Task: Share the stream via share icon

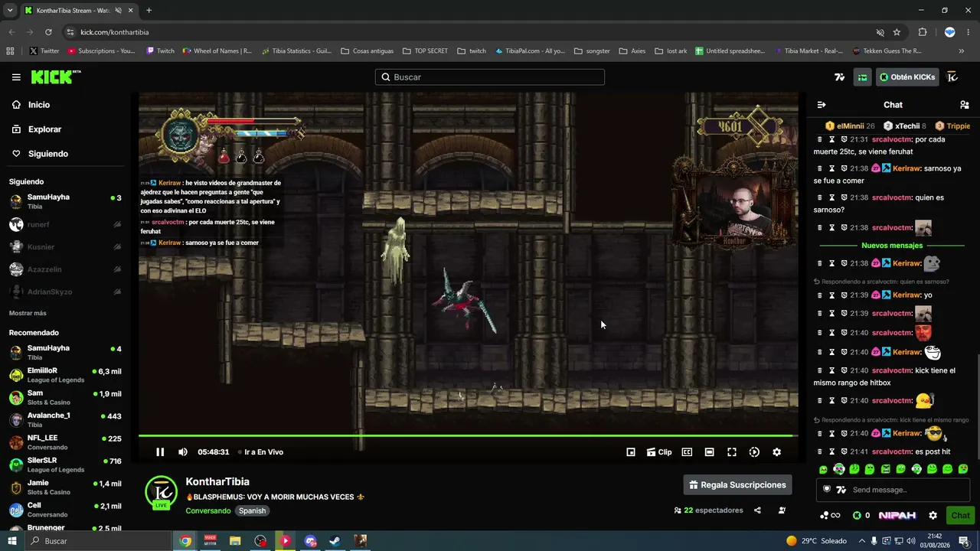Action: point(757,510)
